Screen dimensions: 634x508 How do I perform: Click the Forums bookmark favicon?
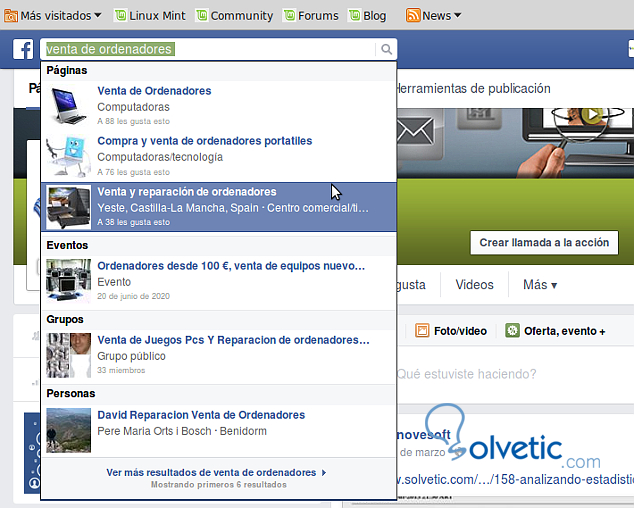point(289,15)
